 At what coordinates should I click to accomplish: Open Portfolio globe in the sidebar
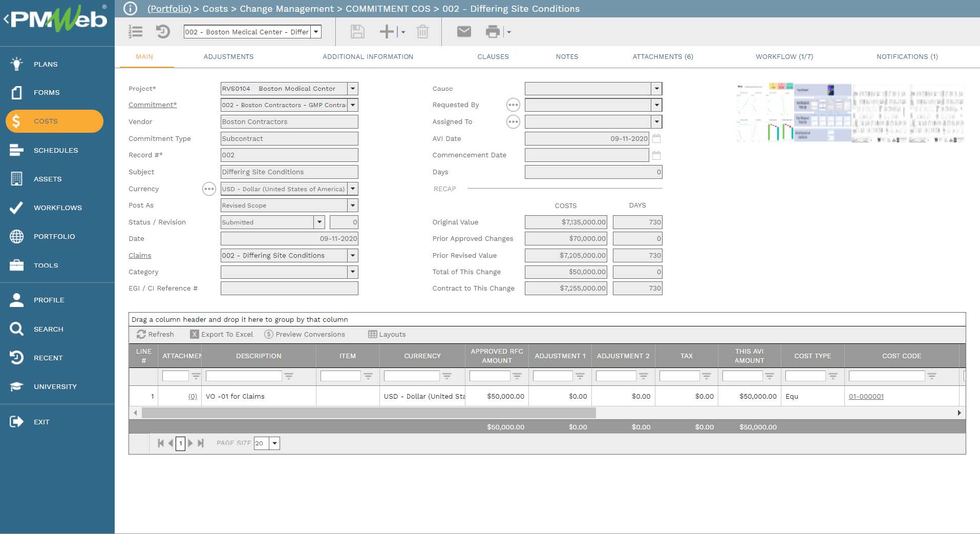tap(54, 236)
